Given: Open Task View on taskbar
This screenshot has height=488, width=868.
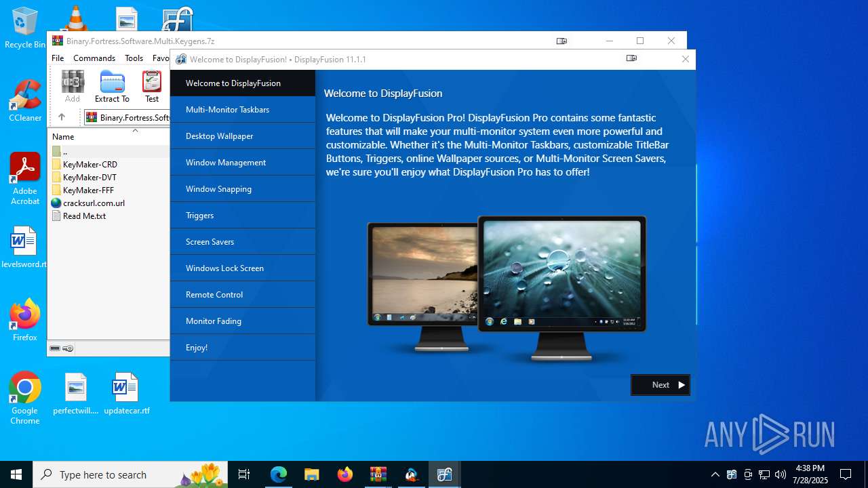Looking at the screenshot, I should [245, 474].
